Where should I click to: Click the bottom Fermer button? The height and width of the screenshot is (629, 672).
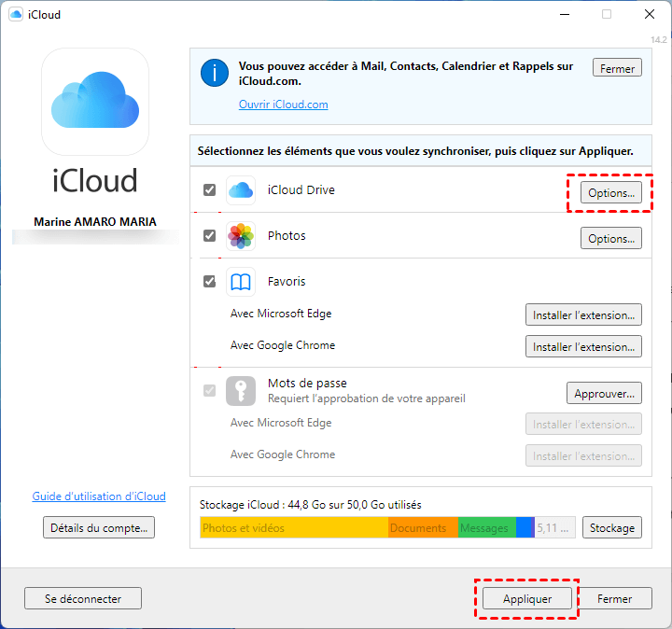point(614,598)
